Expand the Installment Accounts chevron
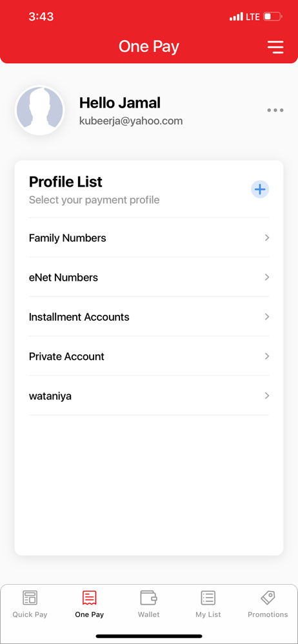 [267, 317]
